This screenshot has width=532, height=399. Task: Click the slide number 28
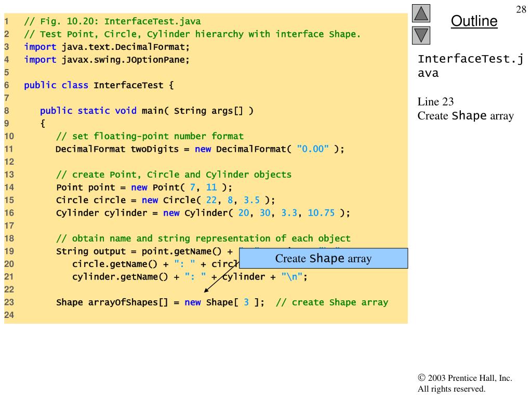pyautogui.click(x=521, y=9)
